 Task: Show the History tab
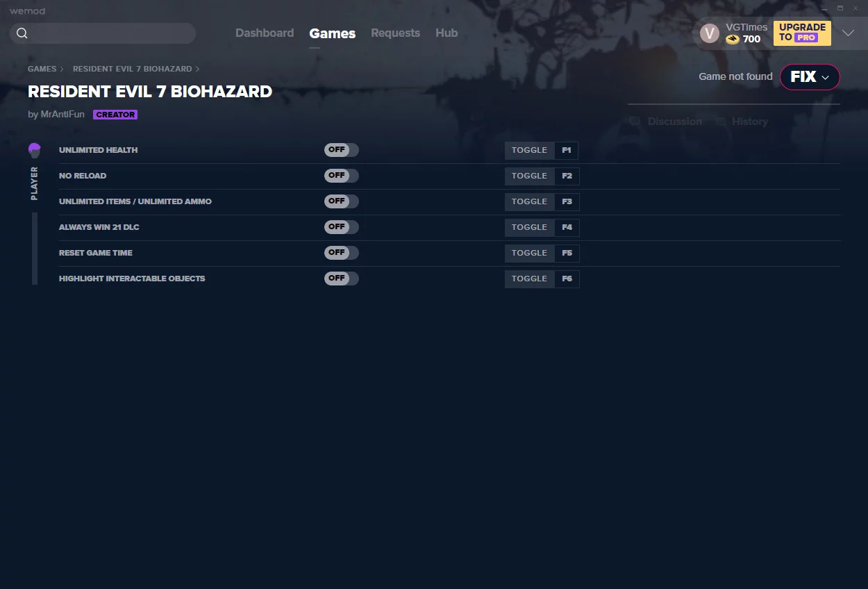click(750, 122)
